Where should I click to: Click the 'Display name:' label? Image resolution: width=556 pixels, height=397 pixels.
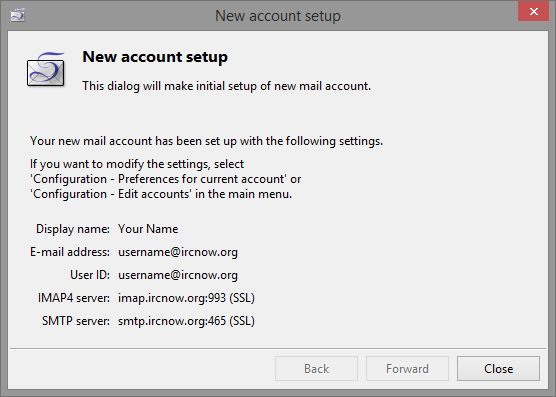click(73, 229)
